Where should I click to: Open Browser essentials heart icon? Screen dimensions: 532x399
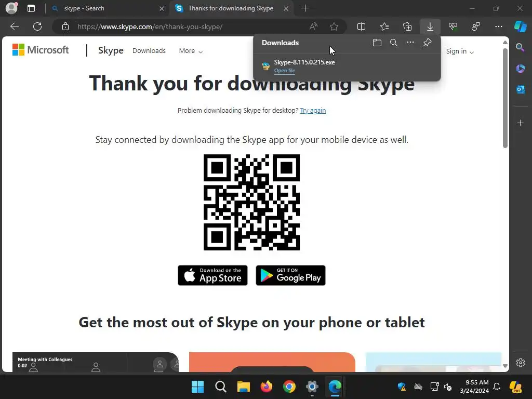pyautogui.click(x=453, y=26)
